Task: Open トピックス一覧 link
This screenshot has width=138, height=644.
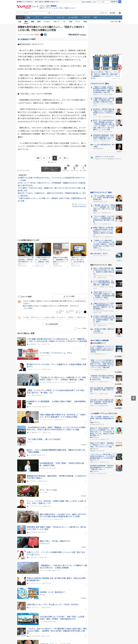Action: point(115,21)
